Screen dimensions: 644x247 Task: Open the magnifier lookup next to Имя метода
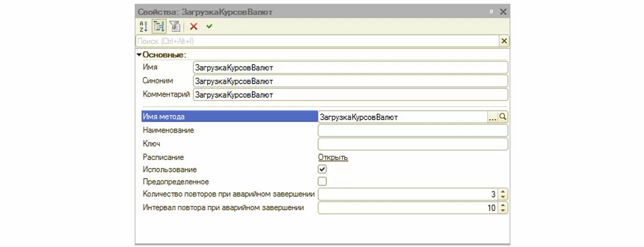click(503, 117)
